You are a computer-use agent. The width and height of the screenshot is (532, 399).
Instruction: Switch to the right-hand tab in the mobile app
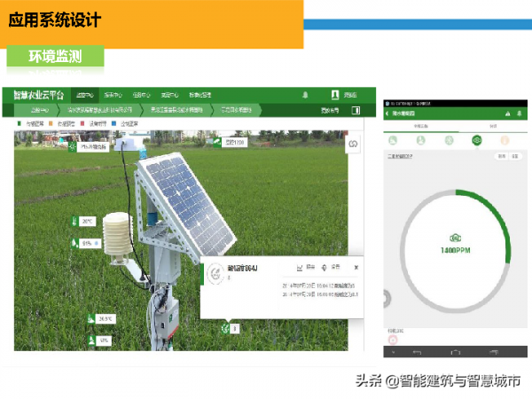493,126
